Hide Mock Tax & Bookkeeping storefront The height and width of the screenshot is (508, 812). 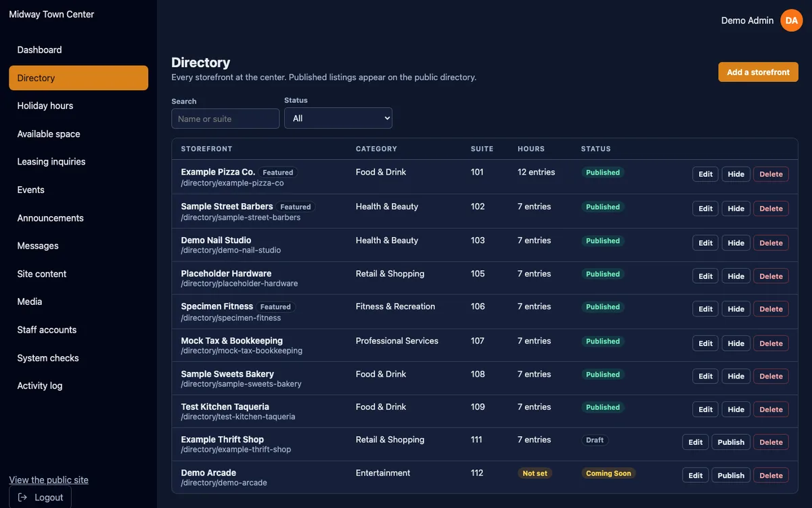tap(736, 343)
